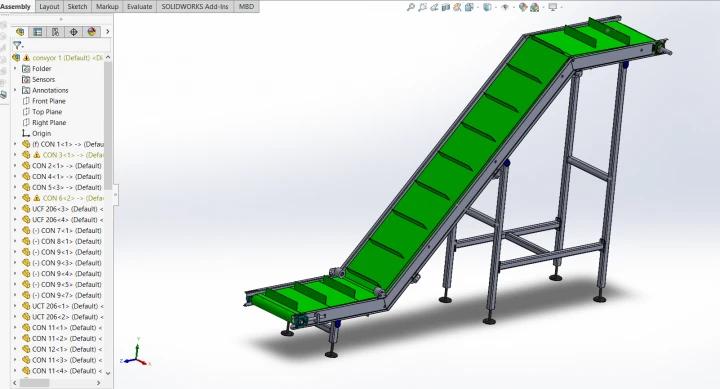Switch to the SOLIDWORKS Add-Ins tab
The width and height of the screenshot is (720, 389).
[x=195, y=6]
